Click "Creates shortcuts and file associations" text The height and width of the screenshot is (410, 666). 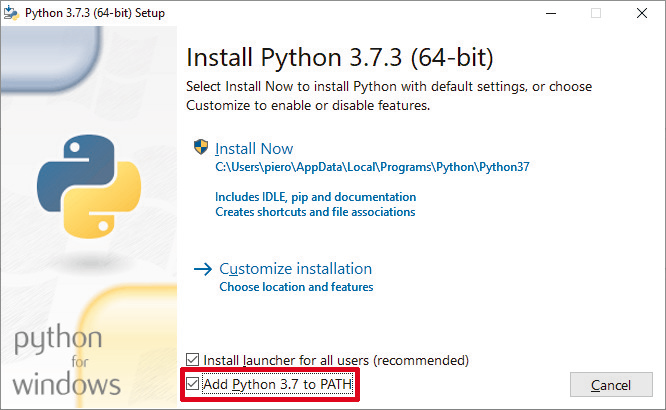[315, 212]
